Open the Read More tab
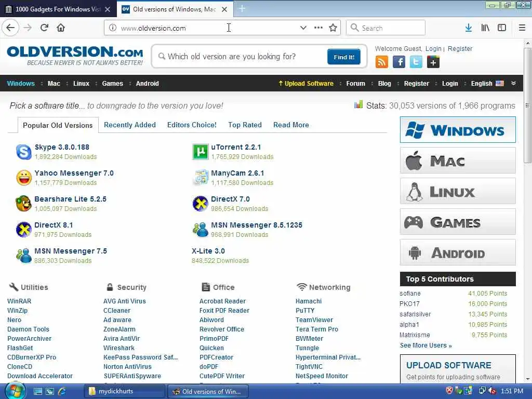The height and width of the screenshot is (399, 532). coord(291,125)
